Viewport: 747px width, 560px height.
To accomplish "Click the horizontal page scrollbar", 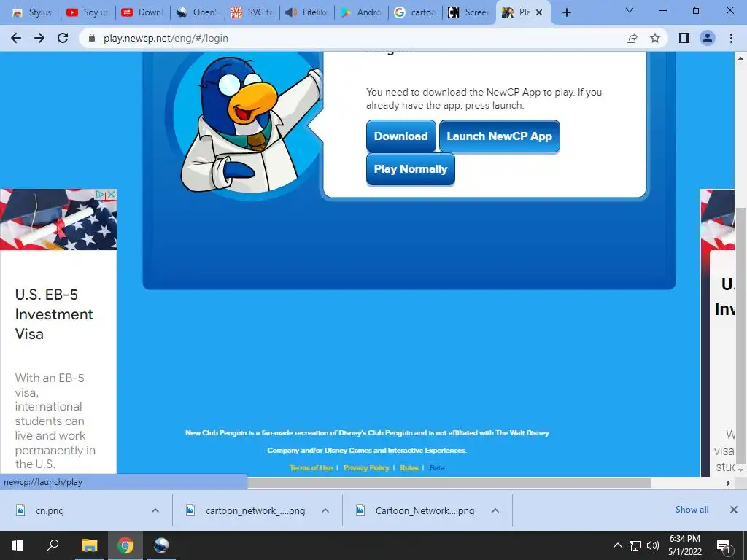I will [449, 483].
